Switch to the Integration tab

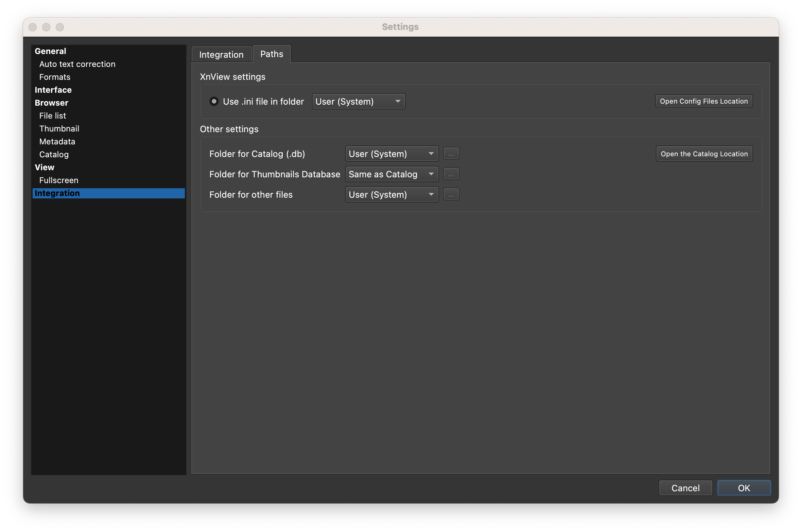[221, 55]
